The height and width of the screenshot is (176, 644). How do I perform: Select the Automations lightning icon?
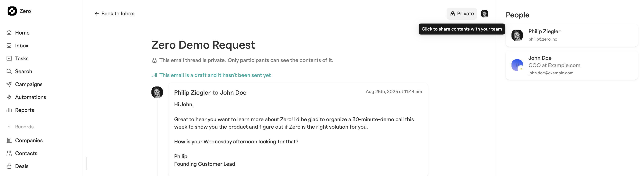point(9,97)
